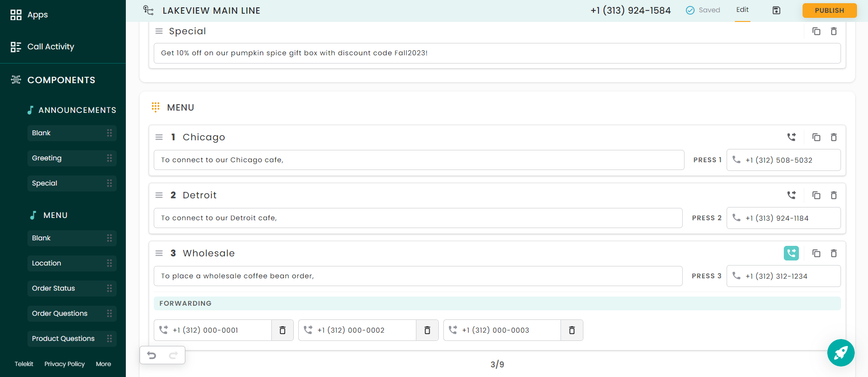Duplicate the Detroit menu option
868x377 pixels.
coord(816,195)
